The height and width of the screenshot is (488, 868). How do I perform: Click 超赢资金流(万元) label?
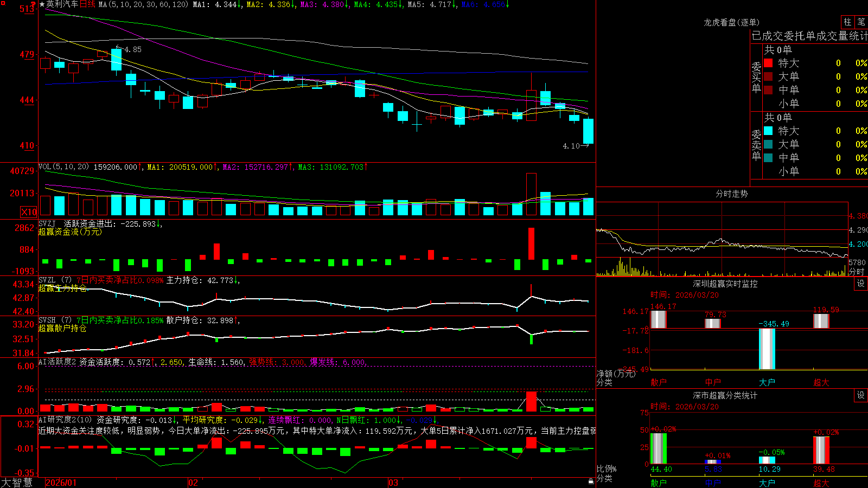pos(70,232)
